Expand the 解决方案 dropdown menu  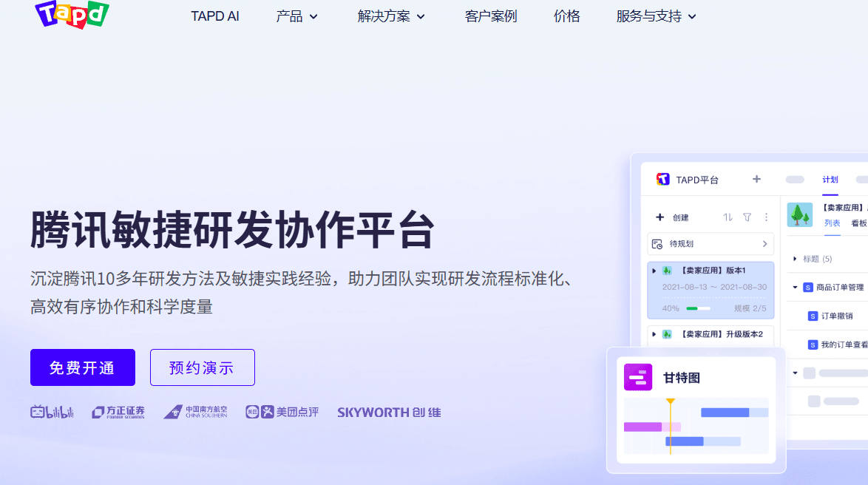pyautogui.click(x=391, y=16)
